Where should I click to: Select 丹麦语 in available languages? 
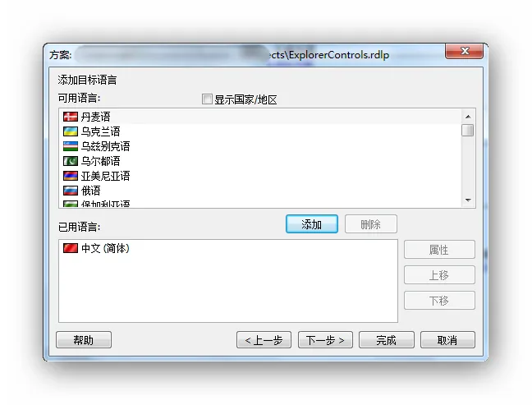point(260,117)
